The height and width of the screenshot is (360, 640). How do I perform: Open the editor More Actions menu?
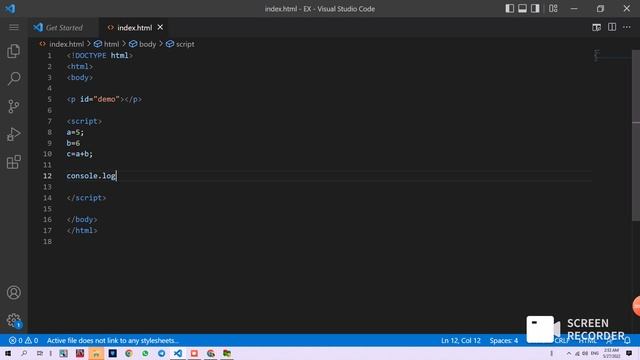[x=627, y=27]
